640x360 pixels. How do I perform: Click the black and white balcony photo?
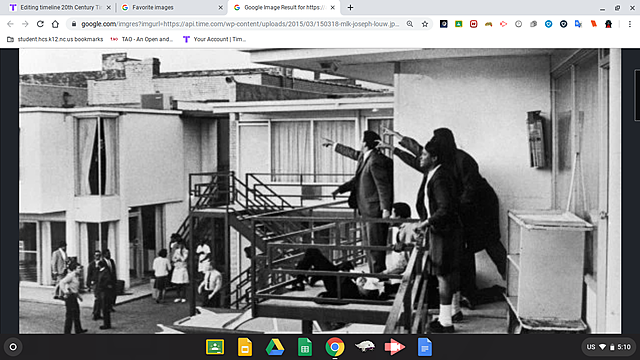320,191
